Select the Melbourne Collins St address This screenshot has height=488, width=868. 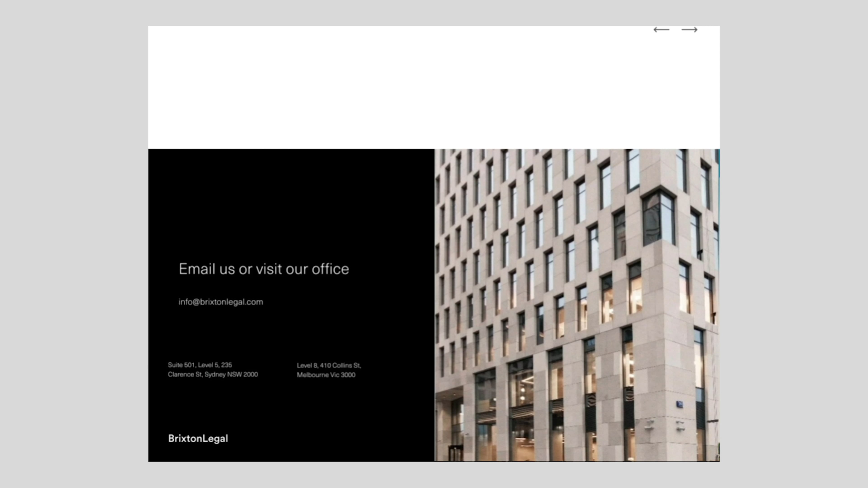(x=329, y=370)
